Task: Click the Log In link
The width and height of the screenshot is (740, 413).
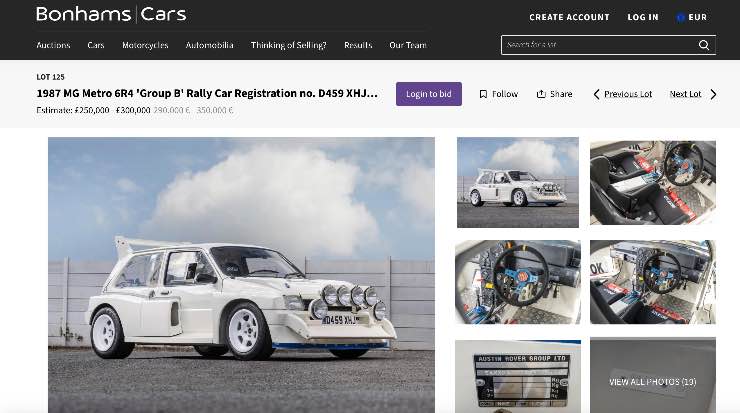Action: coord(643,17)
